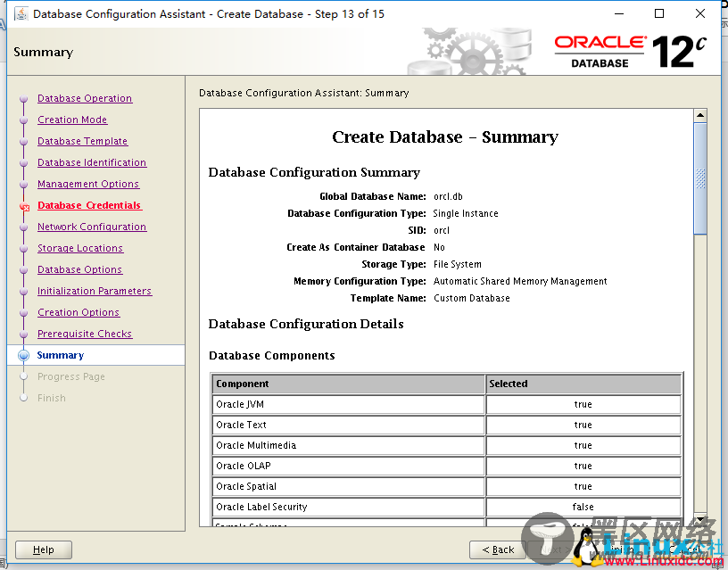The image size is (728, 570).
Task: Open the Database Options step
Action: coord(79,269)
